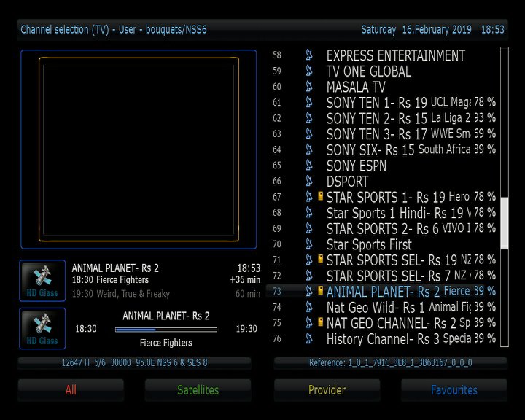Switch to the yellow Provider view
Viewport: 525px width, 420px height.
point(327,390)
